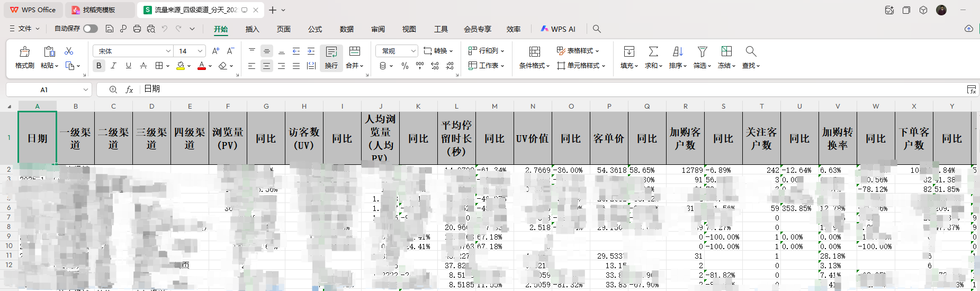Toggle horizontal center alignment
Image resolution: width=980 pixels, height=291 pixels.
pos(267,66)
